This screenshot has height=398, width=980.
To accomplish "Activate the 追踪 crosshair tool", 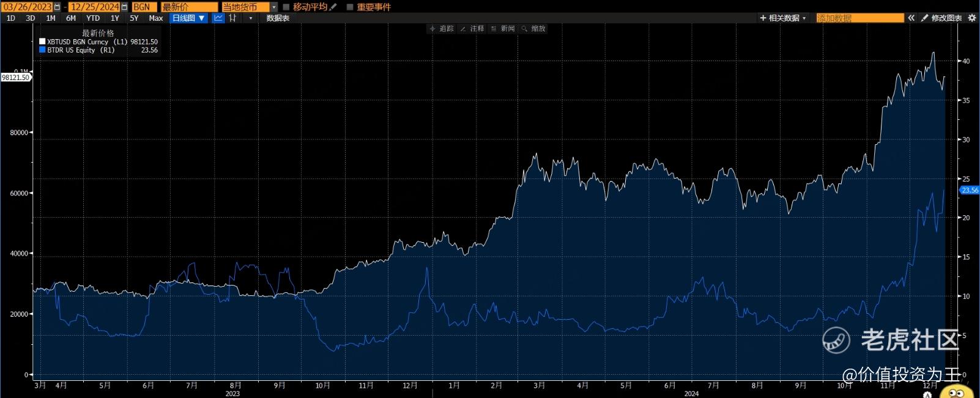I will (442, 29).
